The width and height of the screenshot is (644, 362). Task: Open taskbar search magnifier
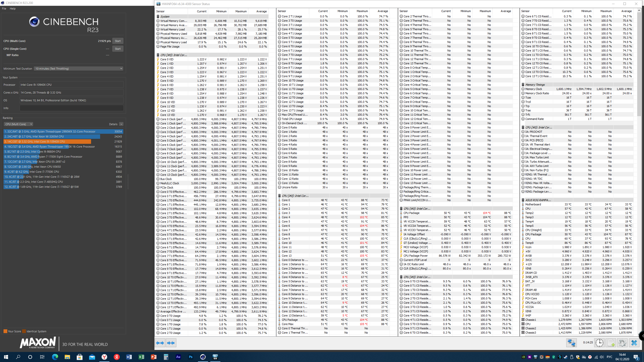pos(18,357)
